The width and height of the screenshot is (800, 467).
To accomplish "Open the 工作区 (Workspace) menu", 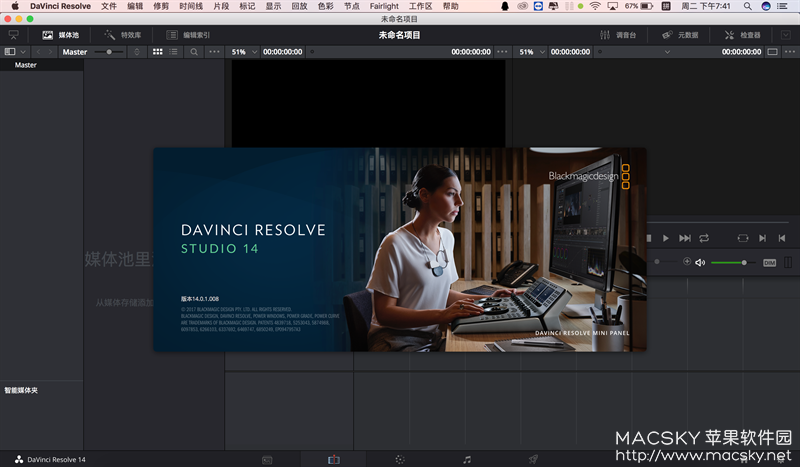I will (x=420, y=6).
